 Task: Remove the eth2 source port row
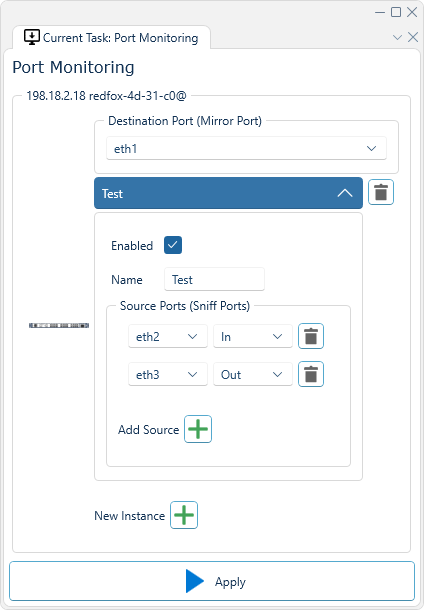coord(311,336)
